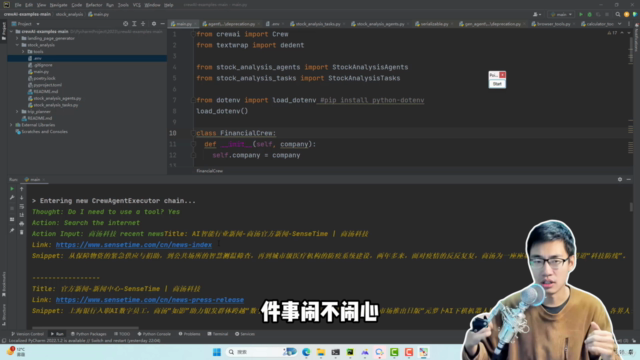Open the VCS menu
The width and height of the screenshot is (640, 360).
pyautogui.click(x=137, y=5)
